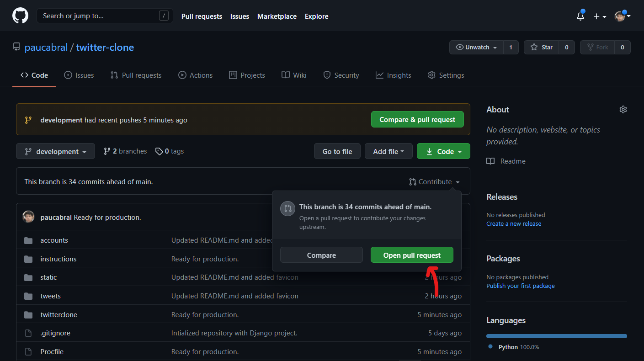This screenshot has width=644, height=361.
Task: Open twitter-clone repository link
Action: (x=105, y=48)
